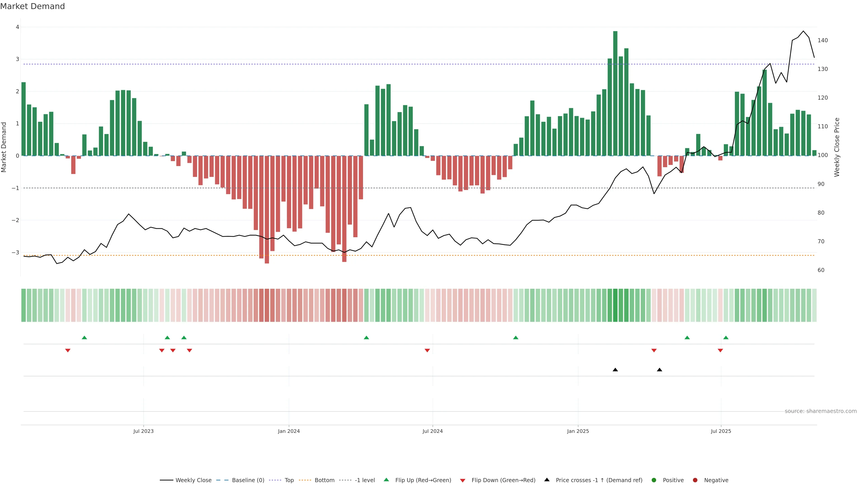This screenshot has height=488, width=868.
Task: Click the Negative red circle legend icon
Action: tap(695, 480)
